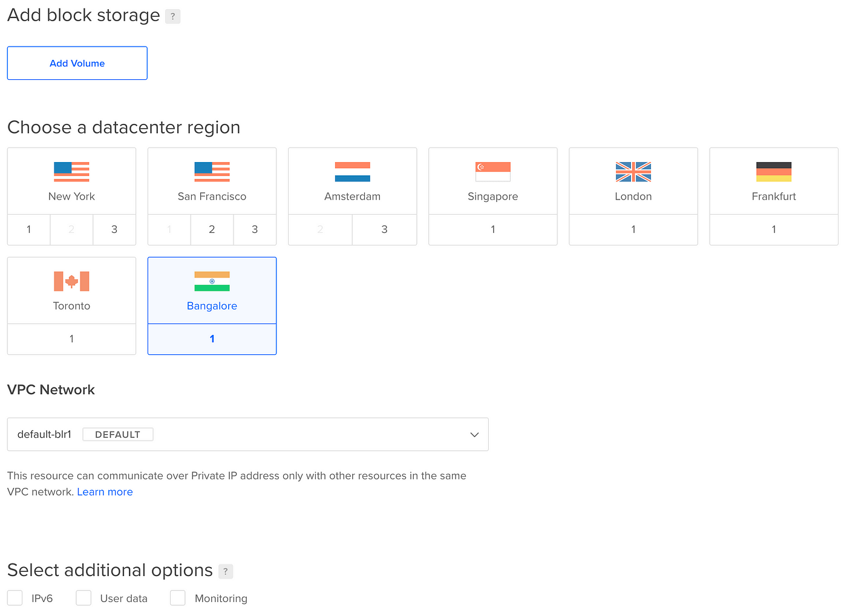The image size is (847, 616).
Task: Open the Learn more link
Action: pyautogui.click(x=105, y=491)
